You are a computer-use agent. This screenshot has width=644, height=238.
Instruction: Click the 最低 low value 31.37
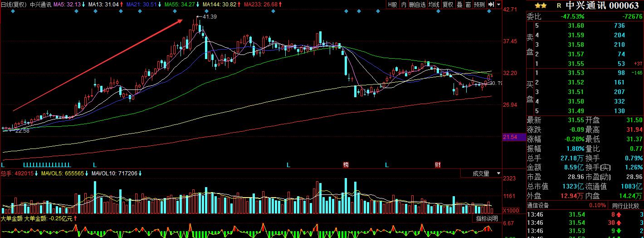[634, 139]
